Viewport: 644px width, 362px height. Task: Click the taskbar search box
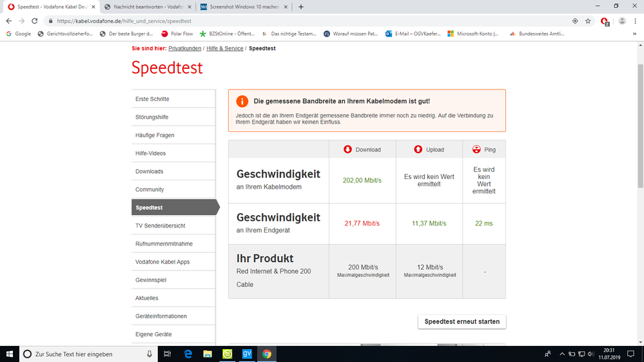coord(88,354)
